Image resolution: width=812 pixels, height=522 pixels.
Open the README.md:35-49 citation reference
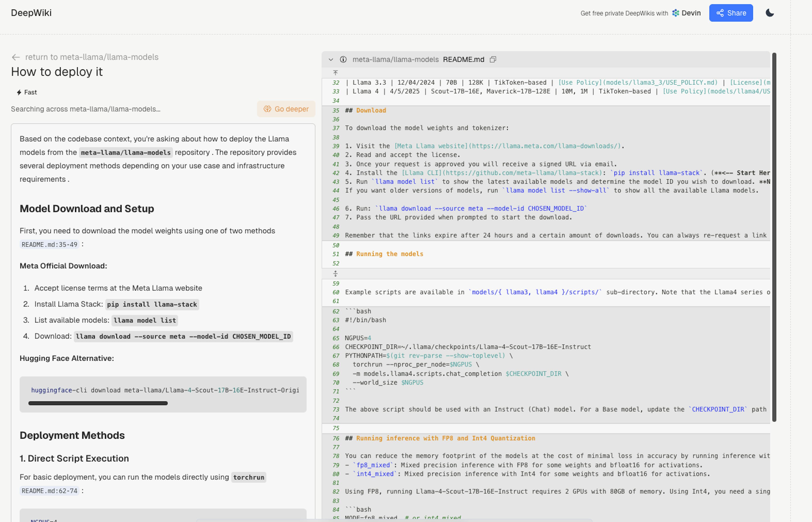point(49,244)
